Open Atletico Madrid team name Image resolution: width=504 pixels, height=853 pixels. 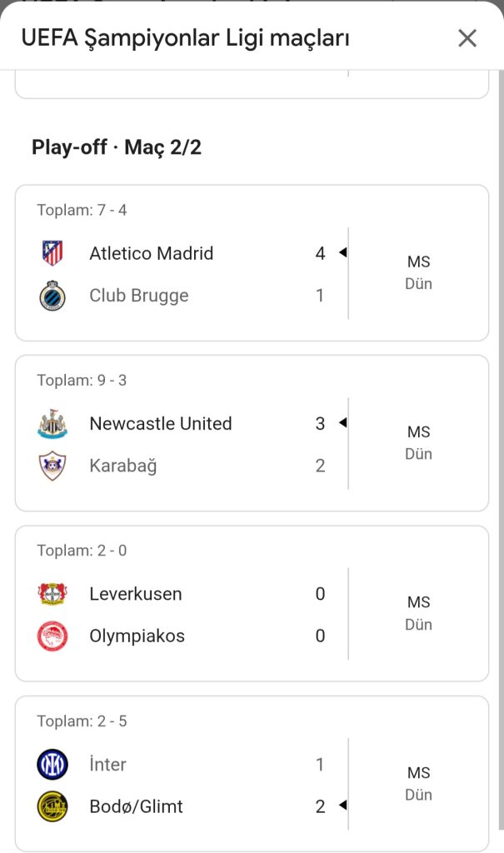pos(152,253)
